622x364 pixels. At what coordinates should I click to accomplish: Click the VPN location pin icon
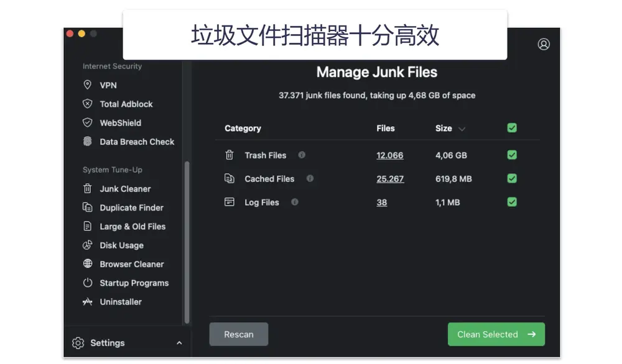(x=87, y=84)
